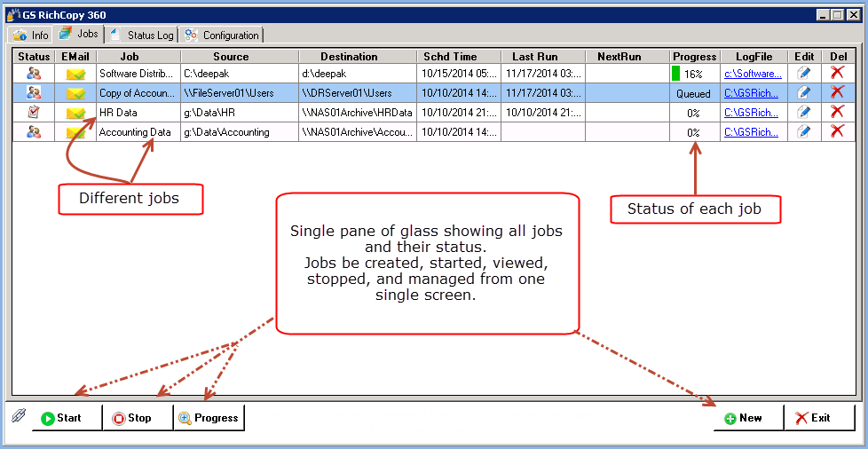Open log file link for HR Data
The image size is (868, 449).
(x=752, y=113)
